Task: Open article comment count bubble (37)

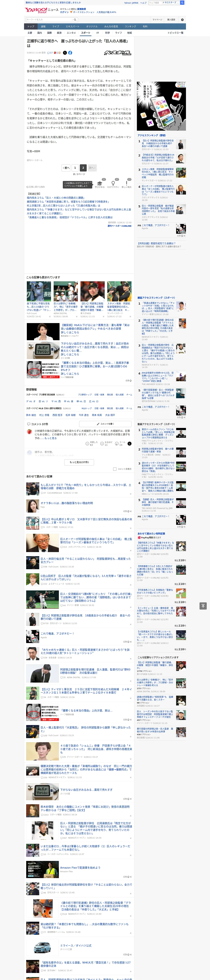Action: click(50, 53)
